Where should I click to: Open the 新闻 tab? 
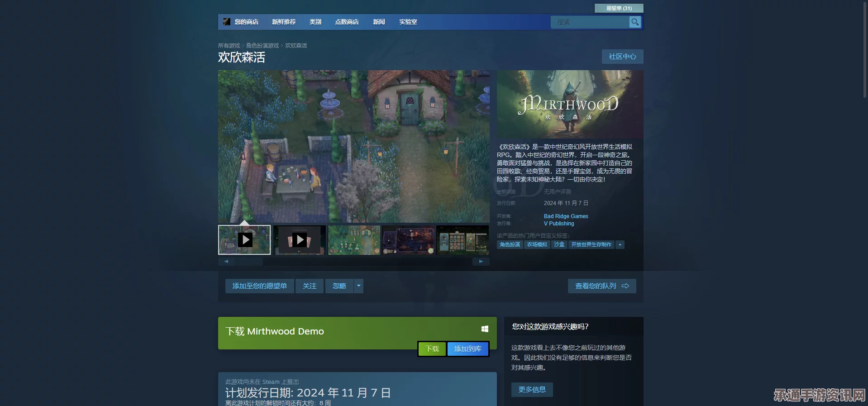click(x=379, y=22)
